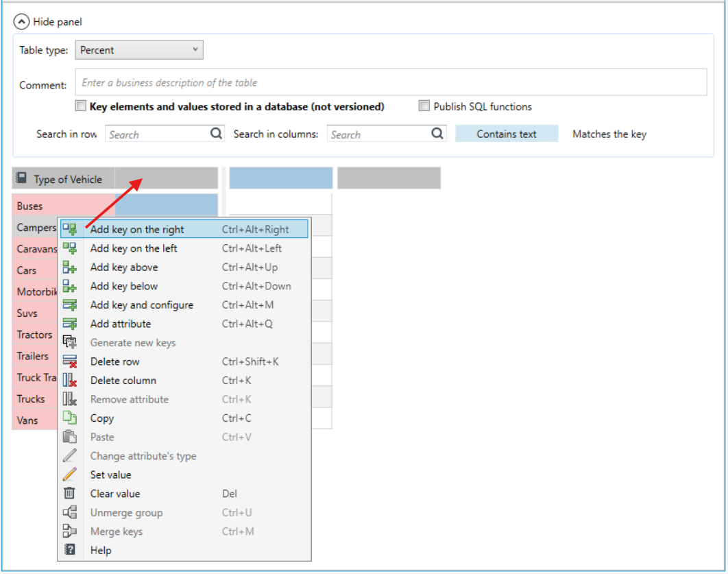
Task: Select Set value menu entry
Action: coord(184,475)
